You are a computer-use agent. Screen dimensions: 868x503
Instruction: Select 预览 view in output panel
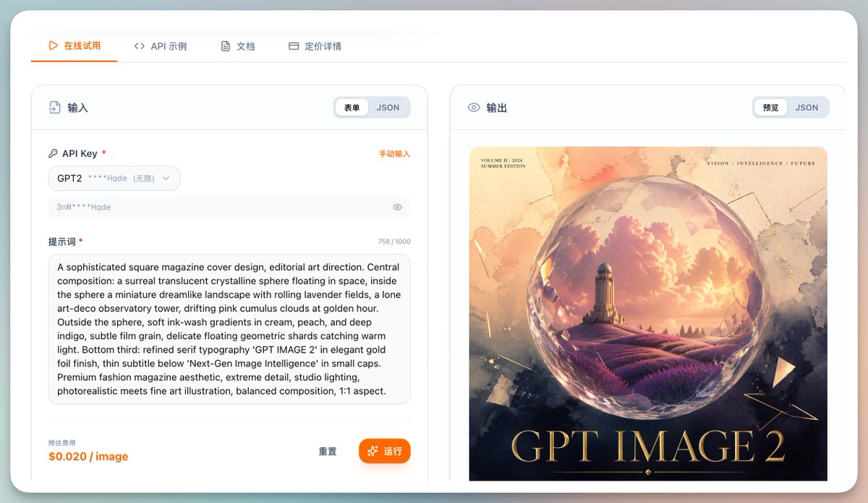[770, 108]
